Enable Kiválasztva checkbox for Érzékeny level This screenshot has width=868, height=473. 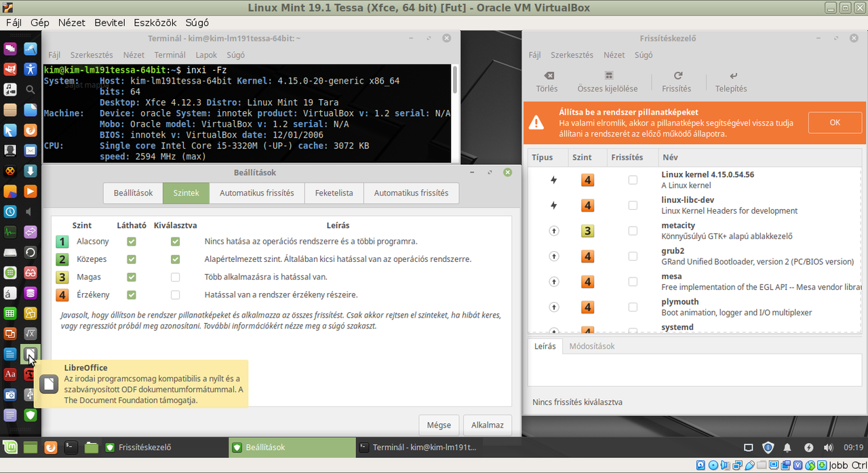[176, 295]
